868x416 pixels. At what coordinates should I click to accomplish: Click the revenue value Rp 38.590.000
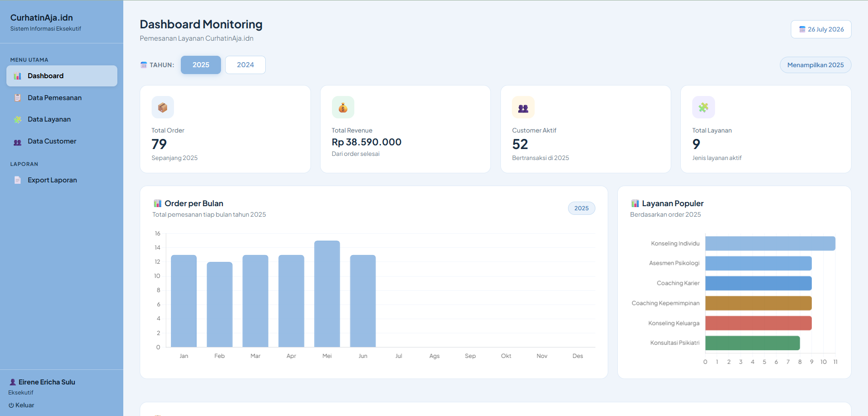click(x=367, y=142)
